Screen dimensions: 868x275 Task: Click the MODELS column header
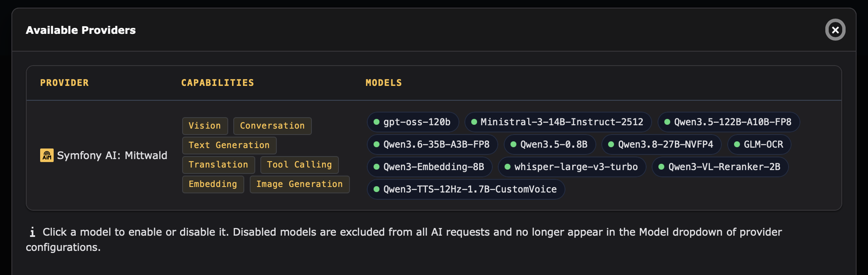384,83
